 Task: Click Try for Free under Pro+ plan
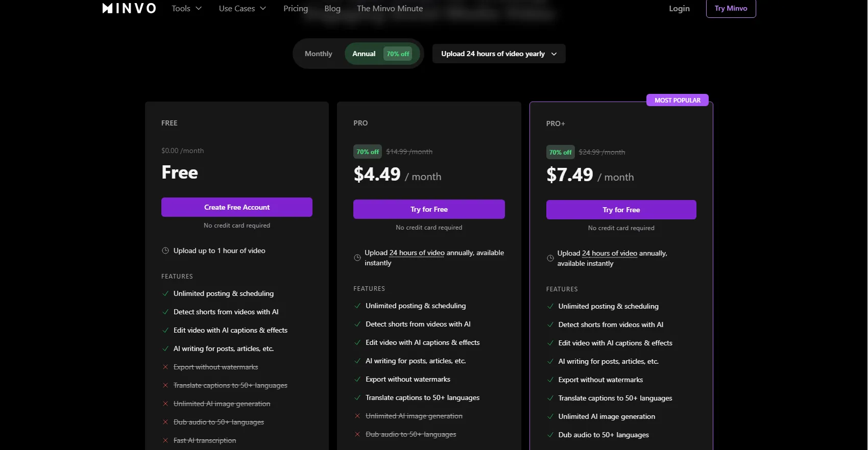click(x=621, y=210)
